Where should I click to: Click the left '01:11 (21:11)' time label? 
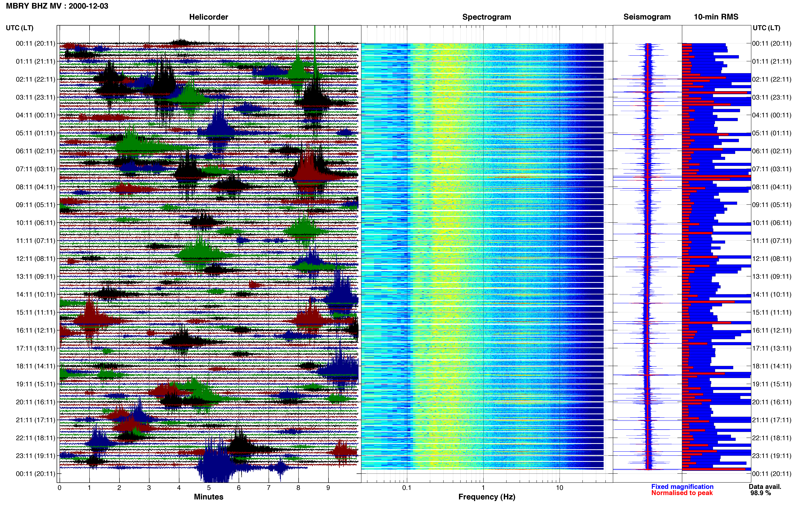coord(36,61)
